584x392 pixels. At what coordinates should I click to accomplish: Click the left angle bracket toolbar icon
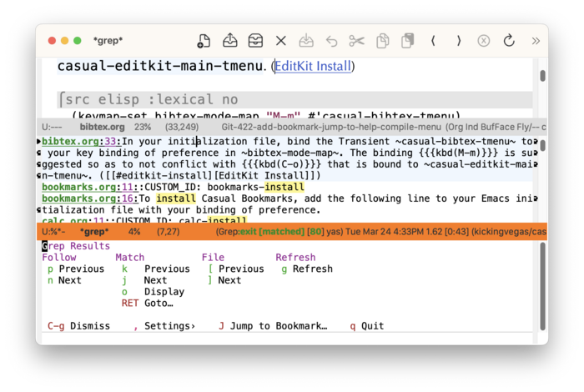pos(433,41)
